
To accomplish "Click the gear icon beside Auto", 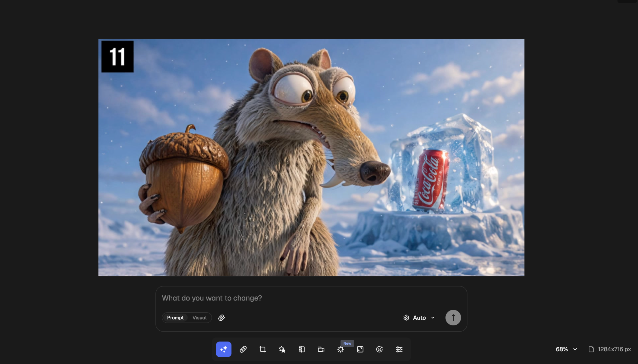I will [406, 318].
